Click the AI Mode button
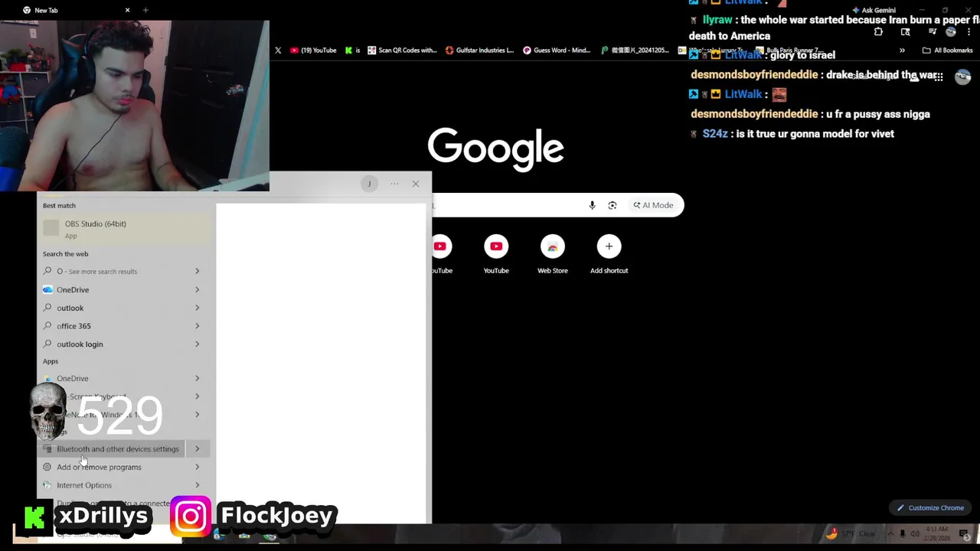Screen dimensions: 980x551 pos(653,205)
